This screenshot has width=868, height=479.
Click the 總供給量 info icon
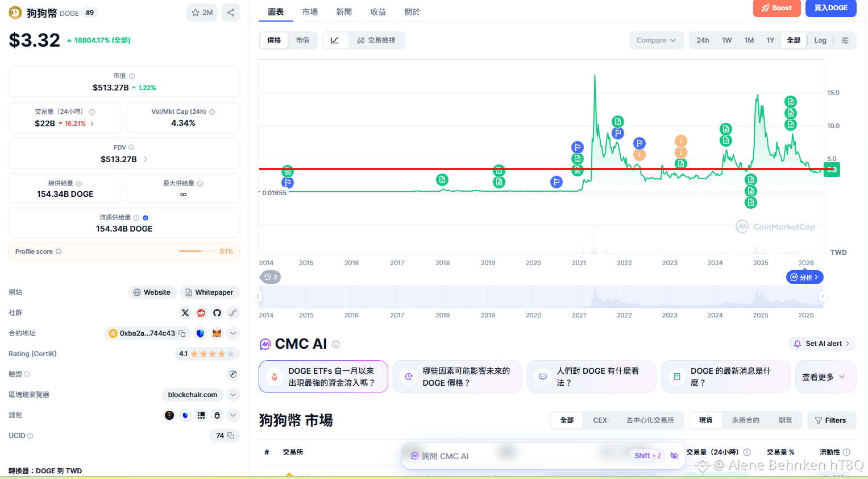tap(79, 184)
